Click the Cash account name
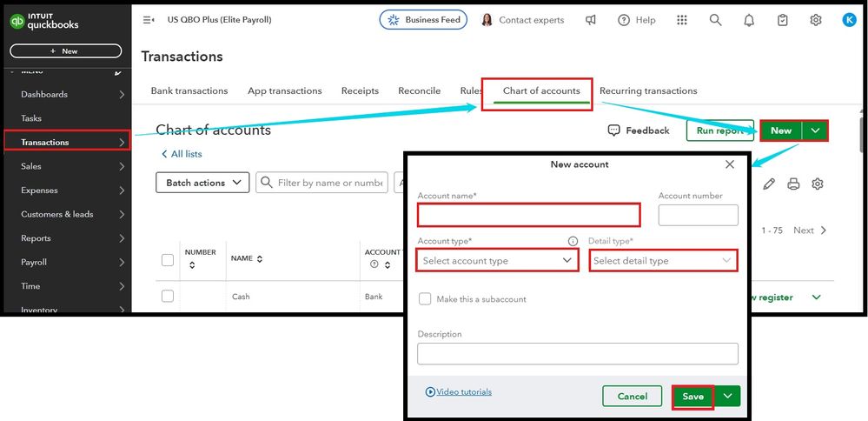The height and width of the screenshot is (421, 868). 241,297
